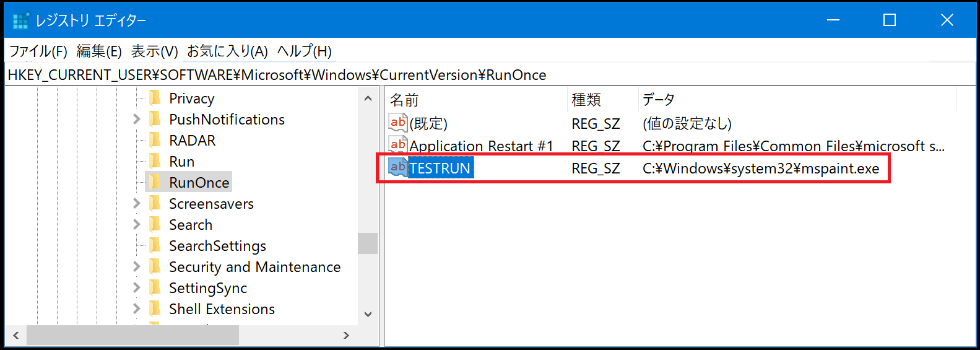Open the ファイル(F) menu
This screenshot has width=980, height=350.
38,51
